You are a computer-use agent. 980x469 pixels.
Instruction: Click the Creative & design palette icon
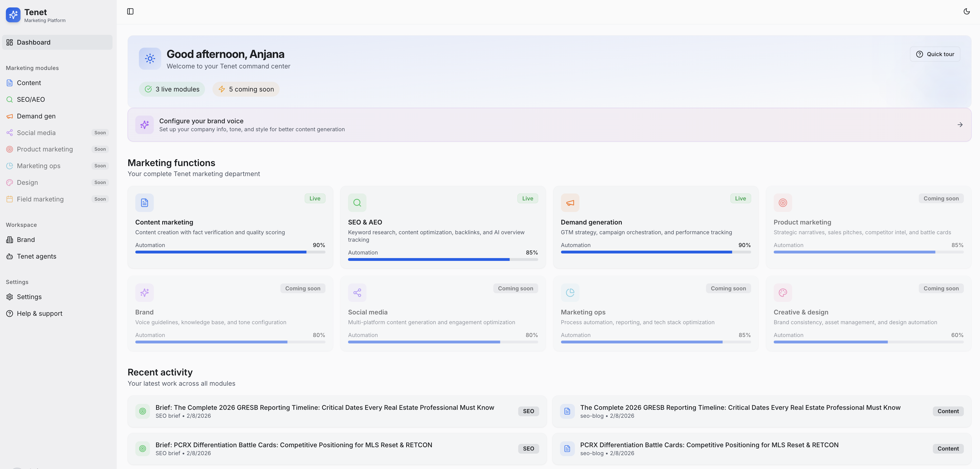(783, 292)
